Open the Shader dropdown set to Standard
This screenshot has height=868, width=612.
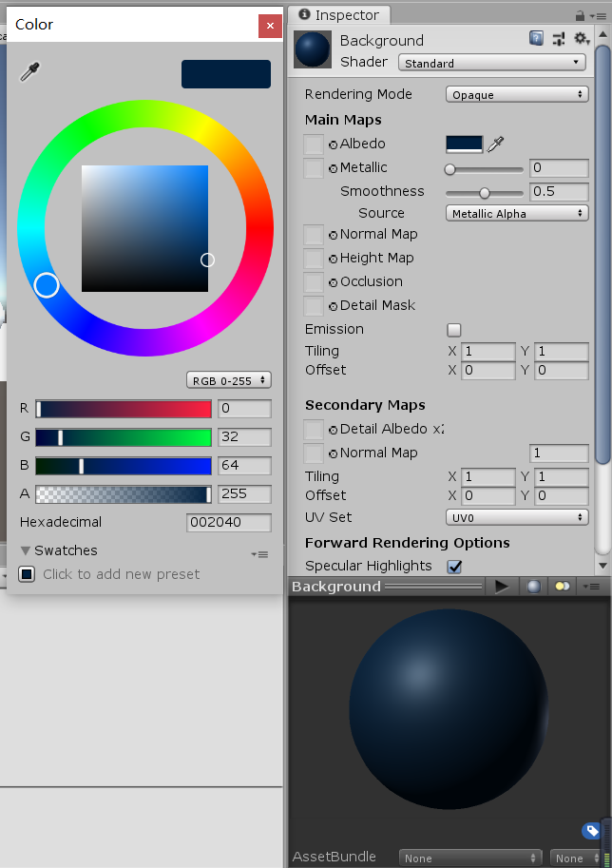[492, 63]
